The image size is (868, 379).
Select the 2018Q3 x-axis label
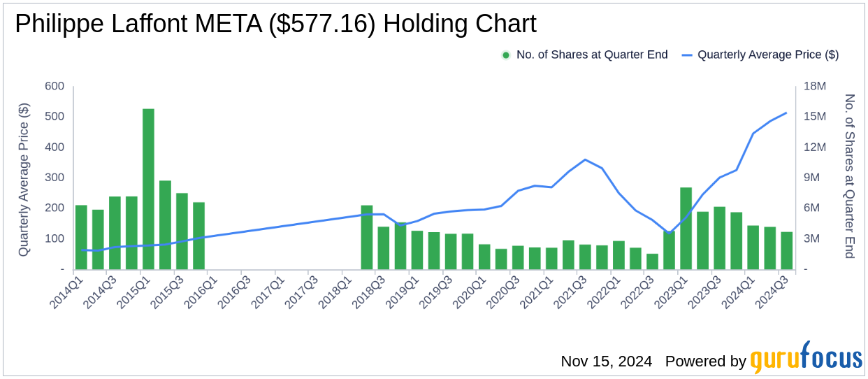(368, 292)
